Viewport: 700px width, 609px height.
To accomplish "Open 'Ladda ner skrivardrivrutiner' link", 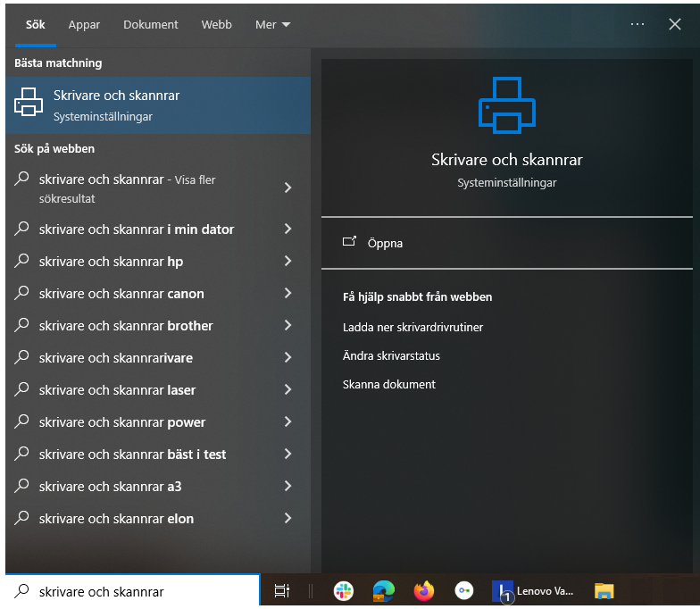I will [x=412, y=327].
